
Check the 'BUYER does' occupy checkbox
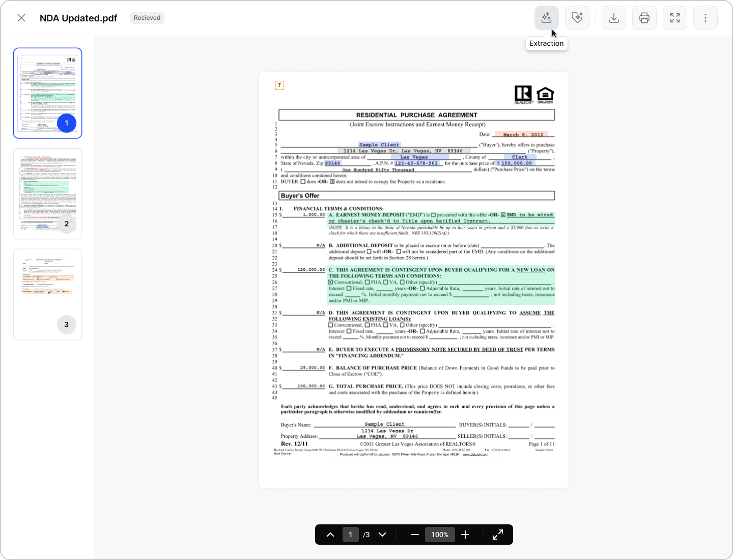(303, 182)
